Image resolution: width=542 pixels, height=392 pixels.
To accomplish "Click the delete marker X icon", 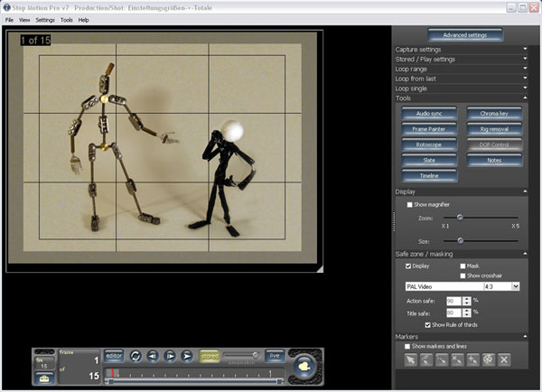I will (x=505, y=359).
